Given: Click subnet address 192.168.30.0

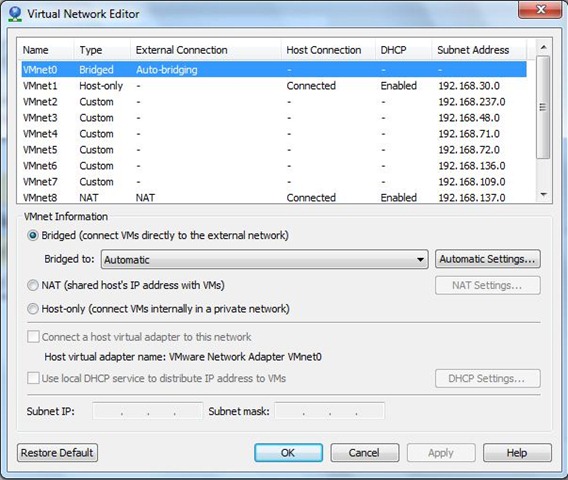Looking at the screenshot, I should point(469,86).
